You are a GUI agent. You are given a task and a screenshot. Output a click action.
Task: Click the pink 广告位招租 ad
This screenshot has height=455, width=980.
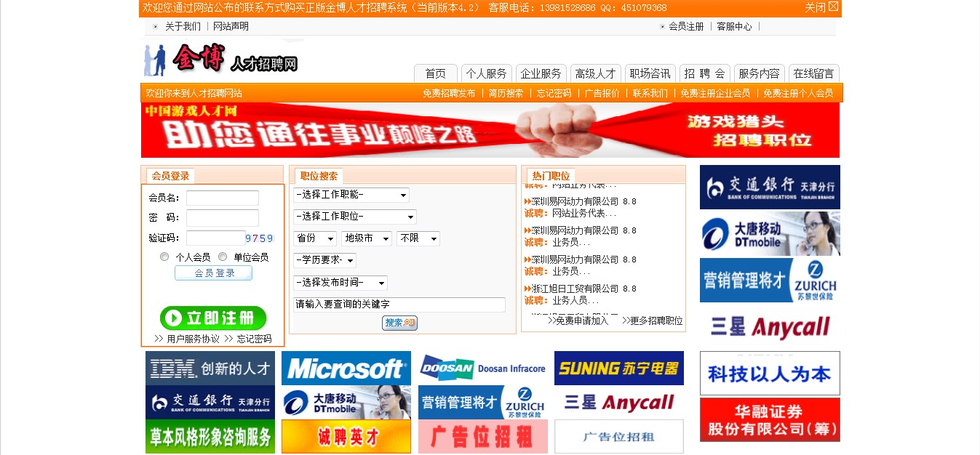point(483,437)
